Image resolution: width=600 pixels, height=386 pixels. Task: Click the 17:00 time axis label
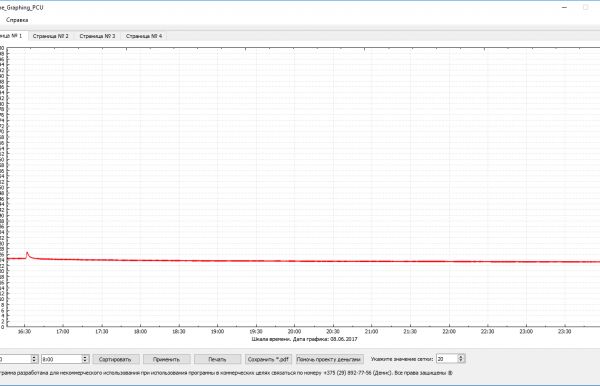[x=63, y=331]
